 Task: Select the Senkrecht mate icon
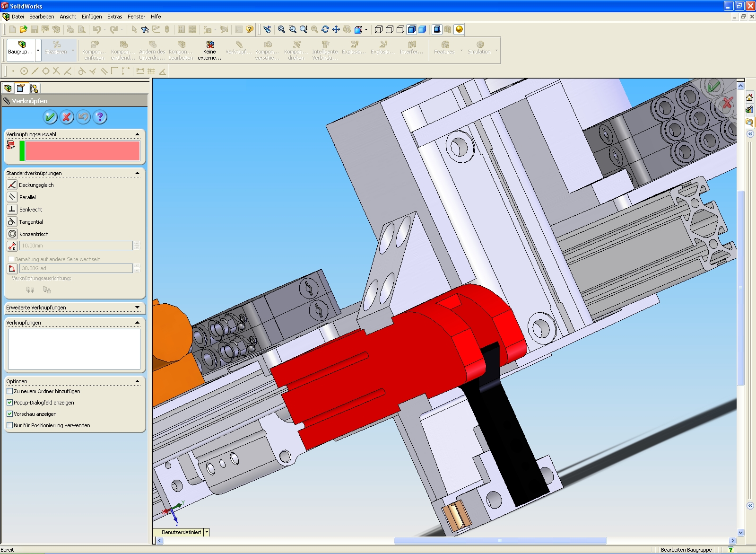coord(12,210)
